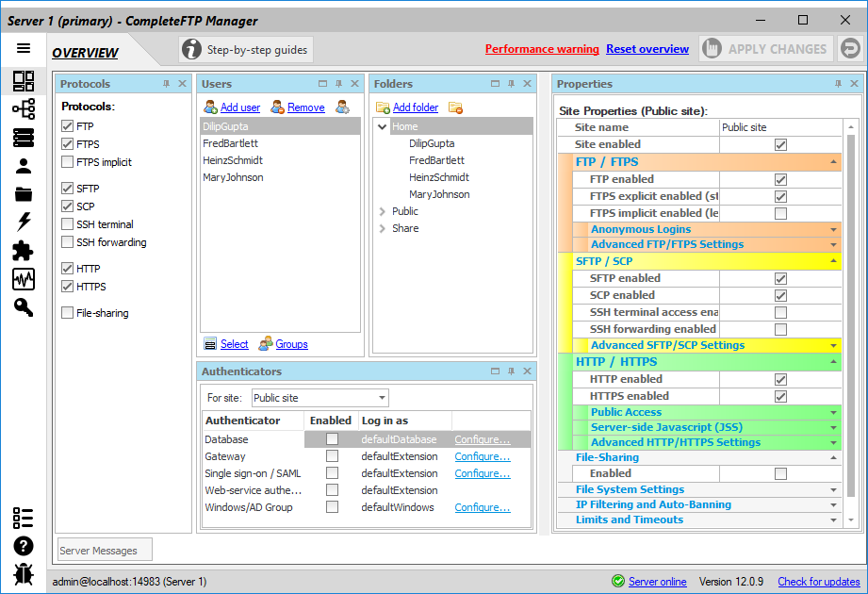Screen dimensions: 868x594
Task: Click the help question mark icon
Action: click(x=24, y=546)
